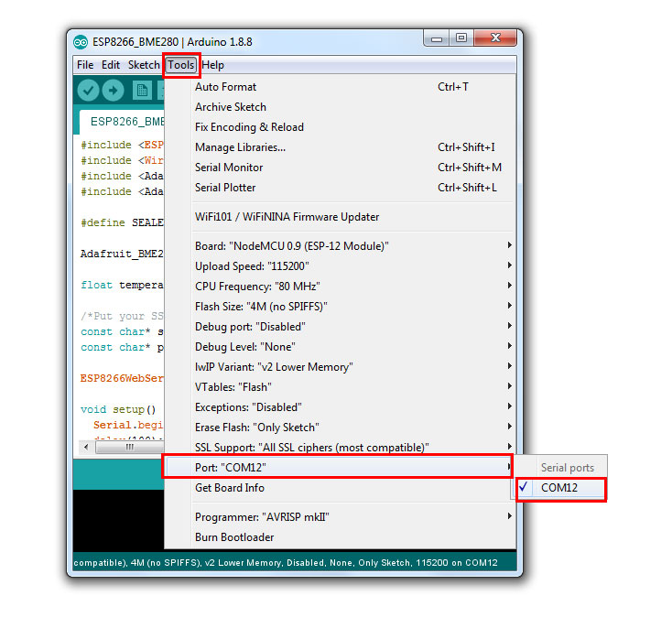Open the Help menu
The height and width of the screenshot is (628, 672).
[213, 65]
